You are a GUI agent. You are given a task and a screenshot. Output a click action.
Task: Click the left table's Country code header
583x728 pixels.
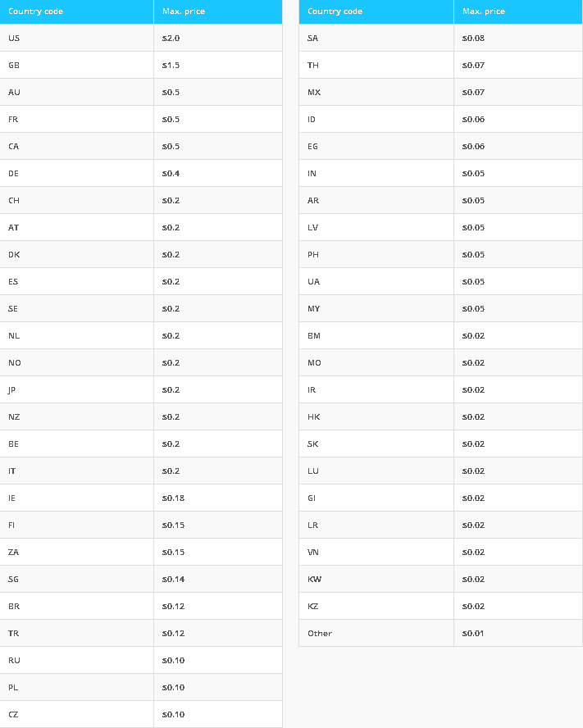pos(76,11)
